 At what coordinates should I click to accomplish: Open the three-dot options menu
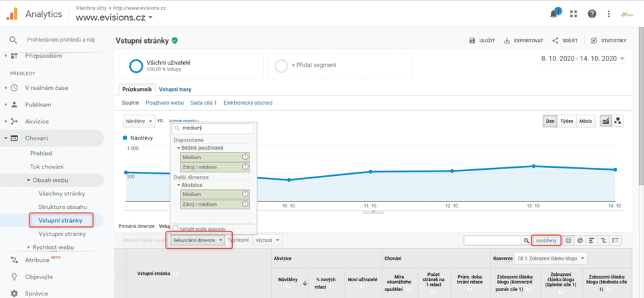[x=608, y=13]
